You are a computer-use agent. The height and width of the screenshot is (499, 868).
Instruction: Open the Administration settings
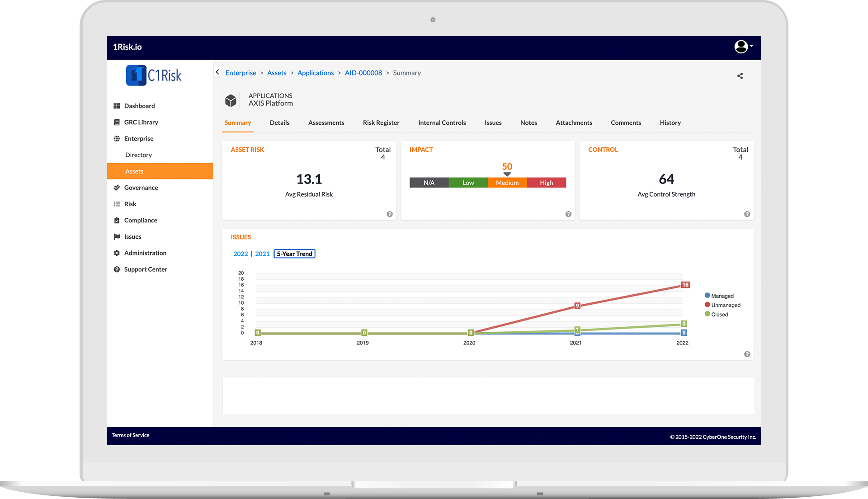(x=145, y=253)
